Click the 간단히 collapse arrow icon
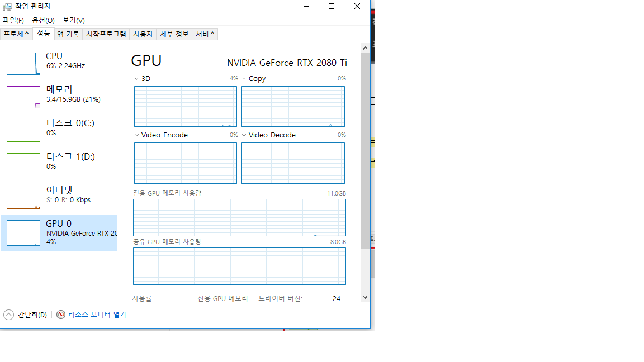 [x=8, y=315]
